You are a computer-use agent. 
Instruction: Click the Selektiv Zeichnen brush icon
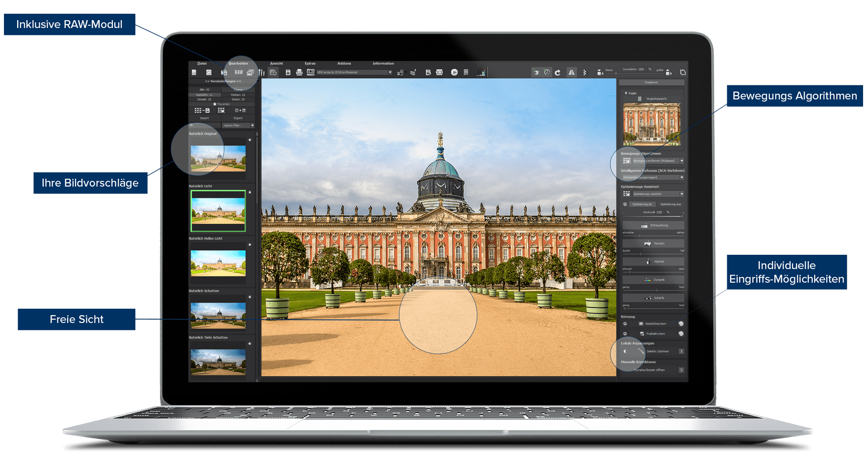(x=641, y=351)
